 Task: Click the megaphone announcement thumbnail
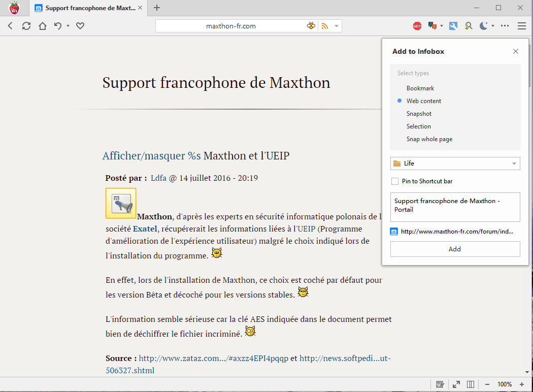[121, 203]
